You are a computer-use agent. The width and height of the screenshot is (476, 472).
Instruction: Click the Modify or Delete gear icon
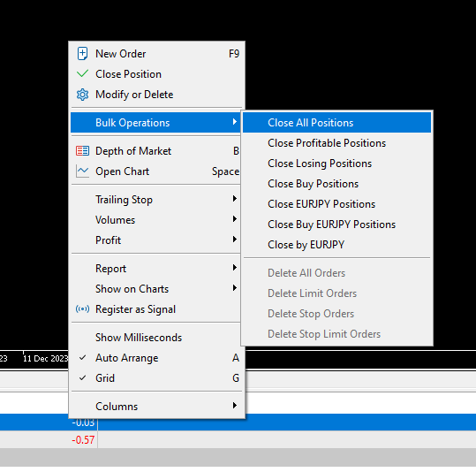(x=82, y=95)
